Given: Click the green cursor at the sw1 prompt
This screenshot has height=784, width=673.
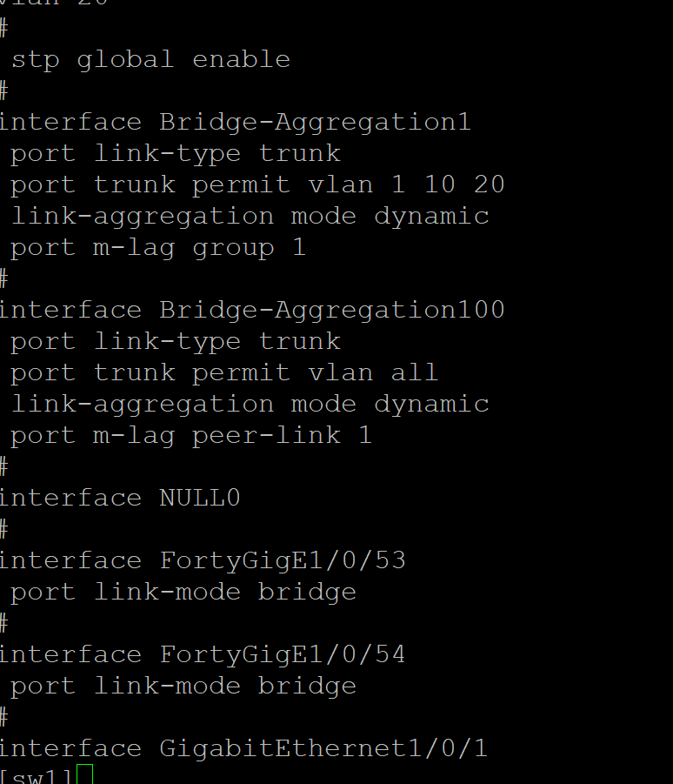Looking at the screenshot, I should 84,774.
